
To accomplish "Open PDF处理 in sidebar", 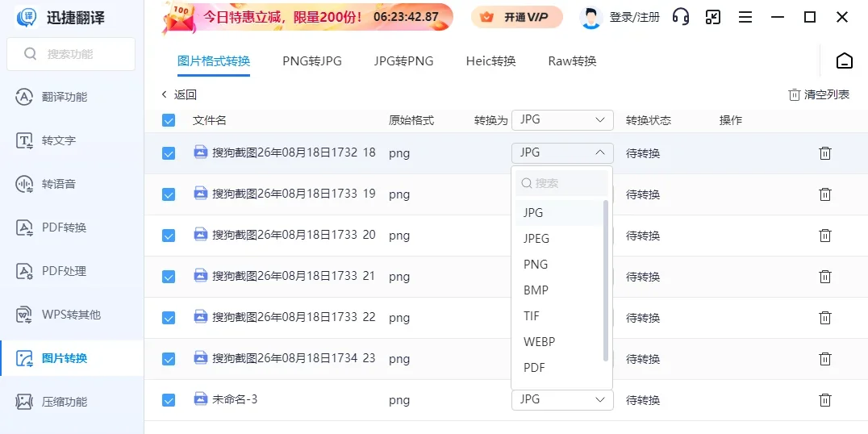I will point(72,271).
